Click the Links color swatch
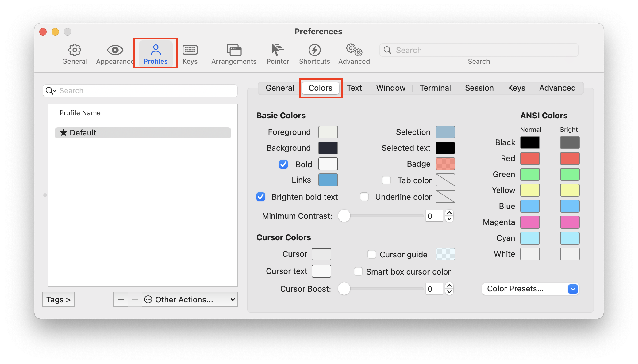 328,180
